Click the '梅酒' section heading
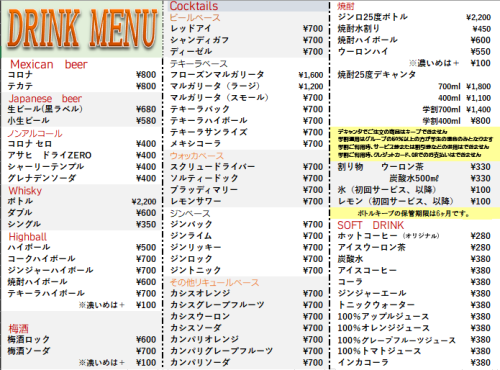The image size is (500, 370). coord(18,329)
